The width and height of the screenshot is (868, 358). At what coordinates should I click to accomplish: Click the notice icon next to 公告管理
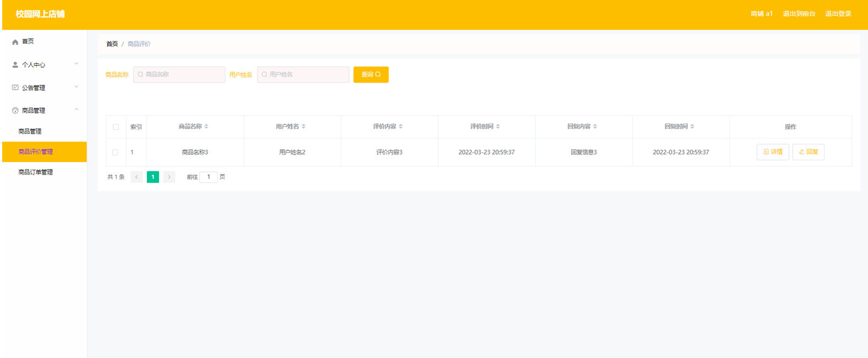(15, 88)
